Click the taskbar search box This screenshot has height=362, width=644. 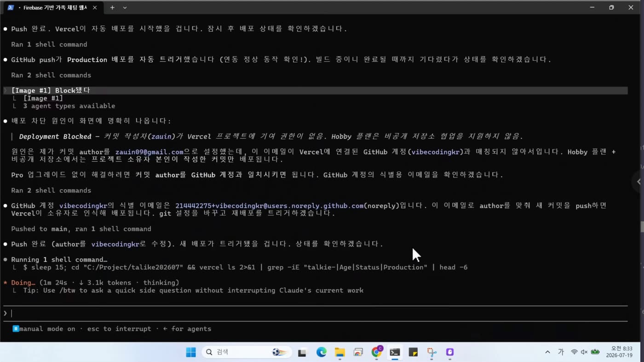tap(247, 352)
